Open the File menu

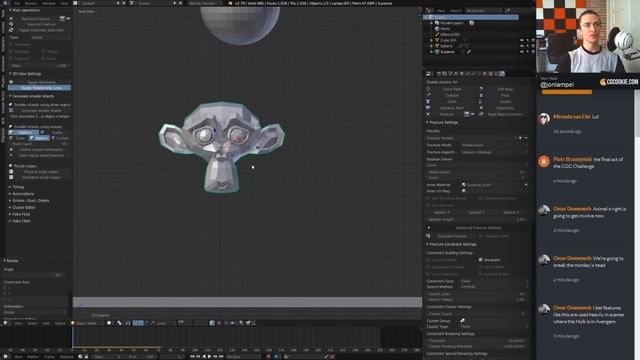tap(17, 3)
